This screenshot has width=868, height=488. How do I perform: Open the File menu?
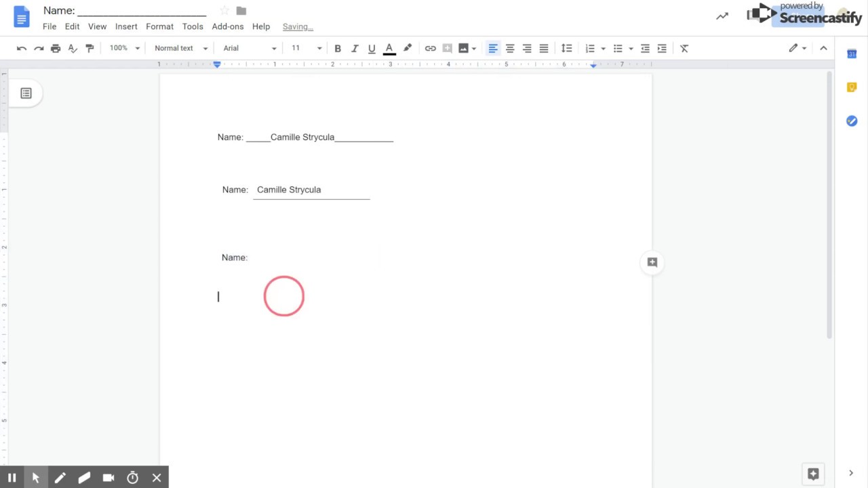(x=50, y=26)
